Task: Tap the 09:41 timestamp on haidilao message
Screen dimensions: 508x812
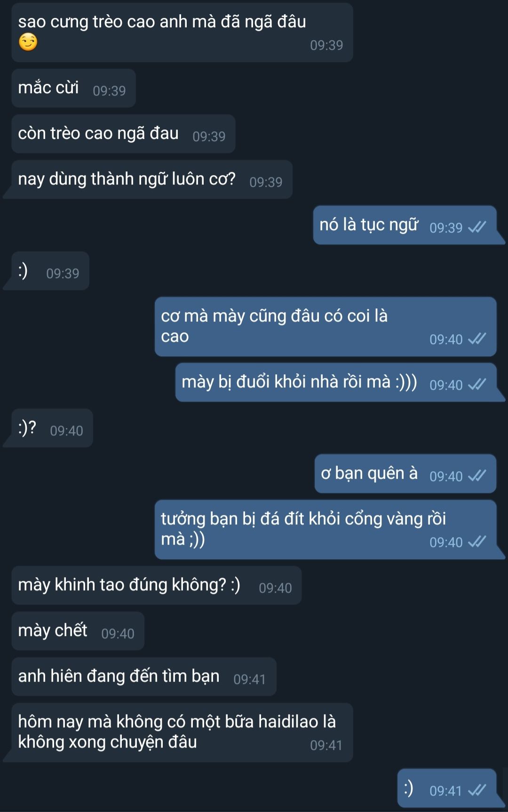Action: (x=326, y=745)
